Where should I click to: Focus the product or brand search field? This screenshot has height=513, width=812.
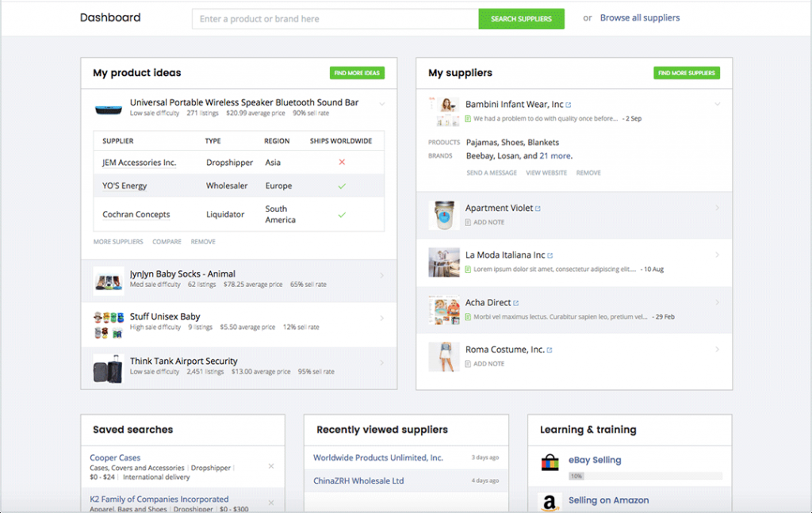point(335,19)
